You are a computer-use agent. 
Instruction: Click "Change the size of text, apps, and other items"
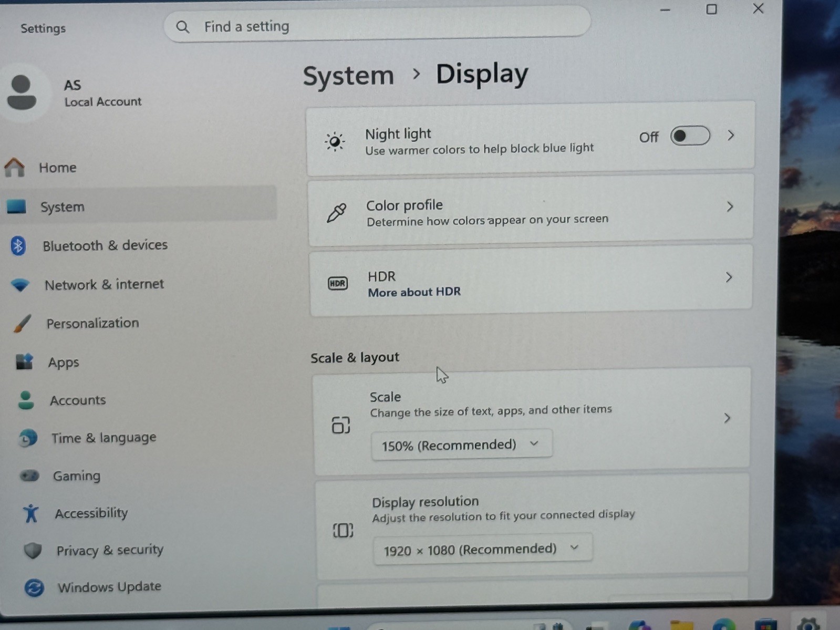coord(491,411)
